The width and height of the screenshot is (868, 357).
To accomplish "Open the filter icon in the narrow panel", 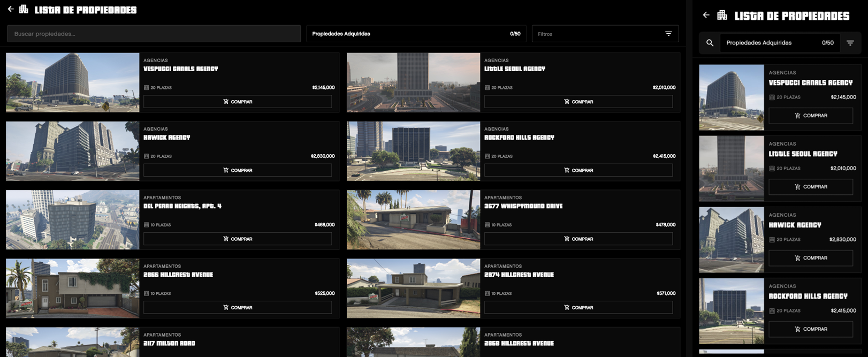I will (850, 43).
